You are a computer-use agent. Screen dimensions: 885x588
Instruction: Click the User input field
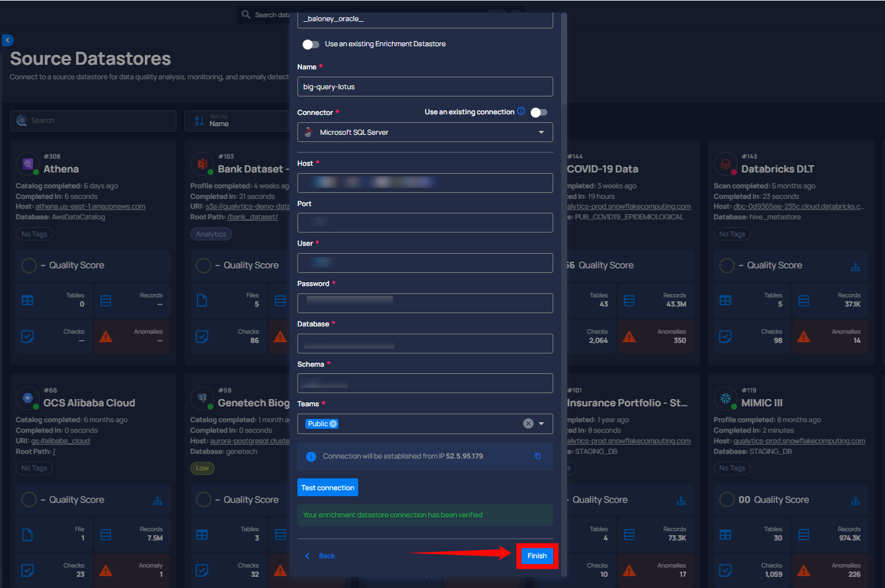425,263
